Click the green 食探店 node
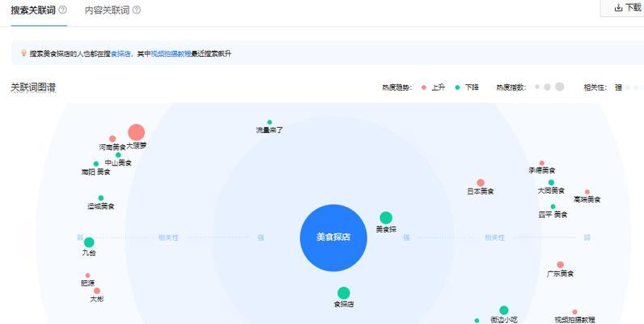 (344, 293)
